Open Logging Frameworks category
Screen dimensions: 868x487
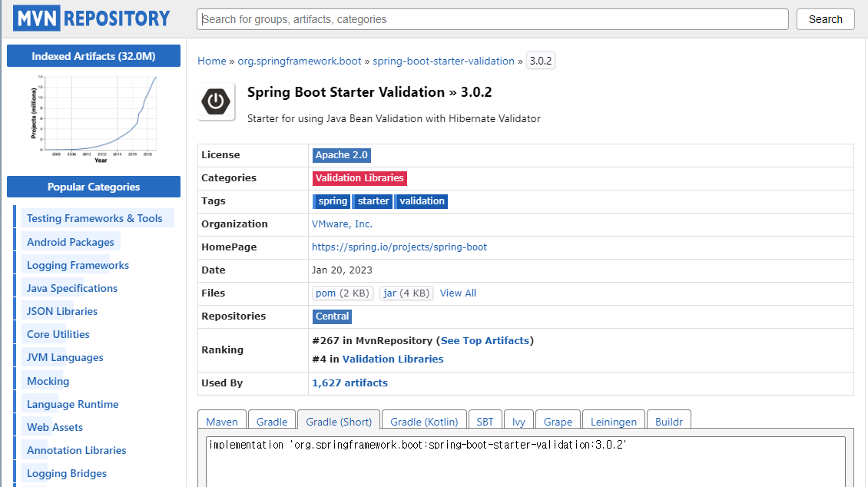[78, 265]
